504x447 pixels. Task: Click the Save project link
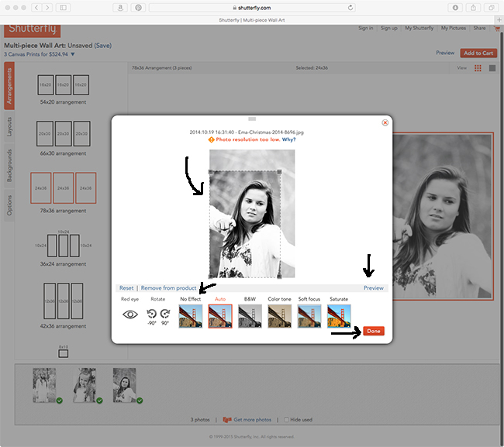[x=103, y=45]
